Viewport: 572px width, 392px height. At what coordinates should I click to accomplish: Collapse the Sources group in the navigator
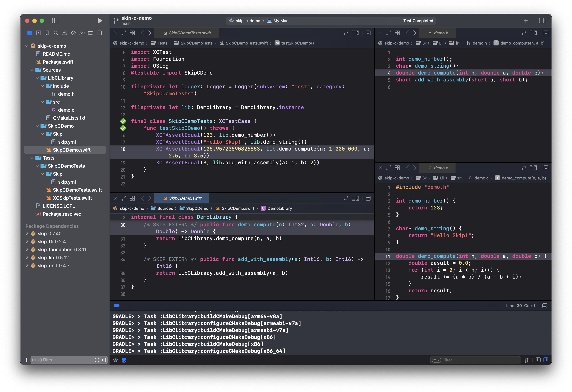32,70
